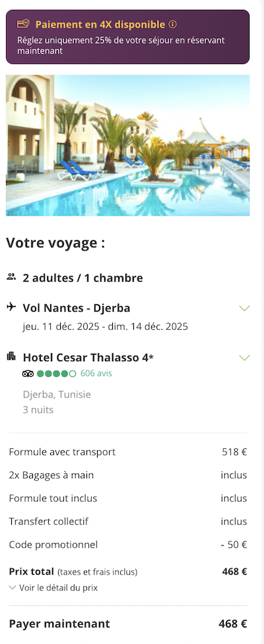Click the Hotel Cesar Thalasso 4* title

(x=88, y=358)
